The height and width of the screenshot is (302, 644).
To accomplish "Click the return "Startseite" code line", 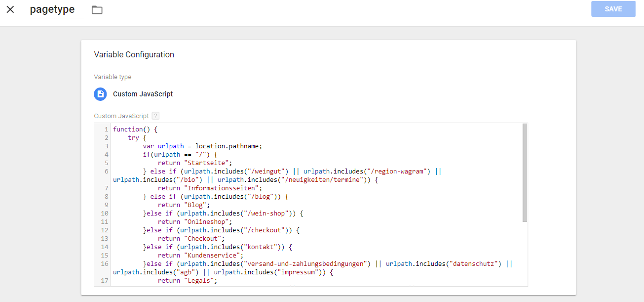I will pyautogui.click(x=195, y=163).
